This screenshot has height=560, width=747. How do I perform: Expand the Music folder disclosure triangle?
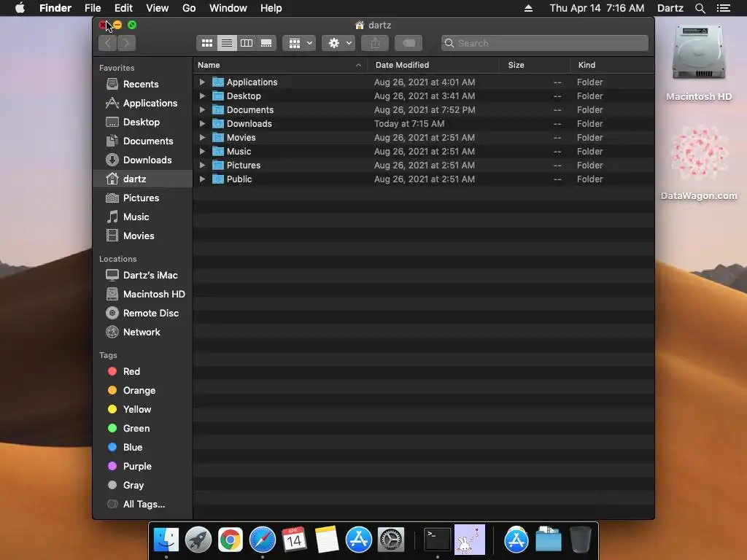pyautogui.click(x=202, y=151)
